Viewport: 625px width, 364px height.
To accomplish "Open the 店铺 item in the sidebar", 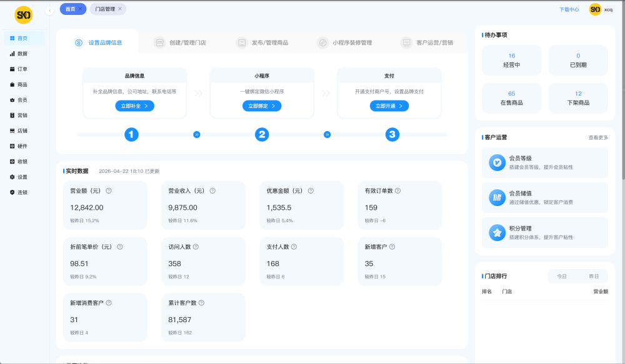I will click(24, 130).
